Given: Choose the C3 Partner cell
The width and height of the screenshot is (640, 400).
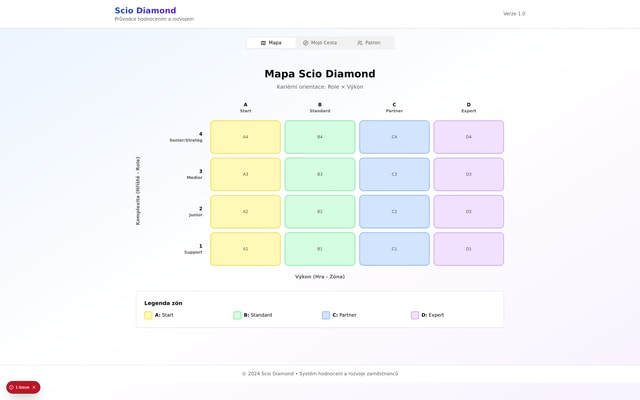Looking at the screenshot, I should 394,174.
